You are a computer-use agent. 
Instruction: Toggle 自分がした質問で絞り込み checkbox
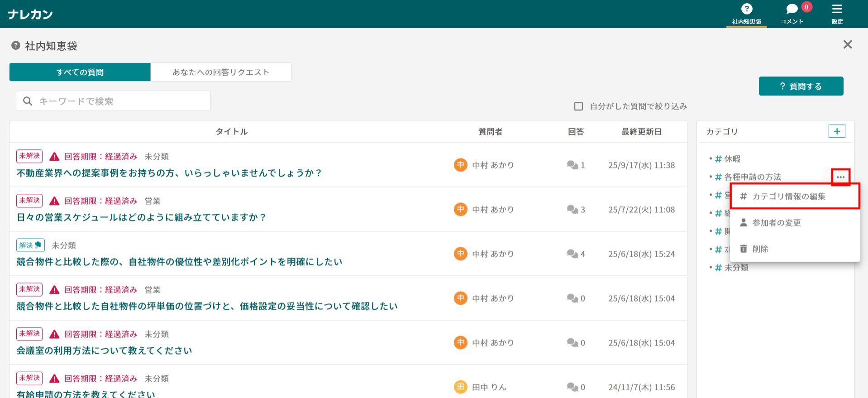coord(578,106)
